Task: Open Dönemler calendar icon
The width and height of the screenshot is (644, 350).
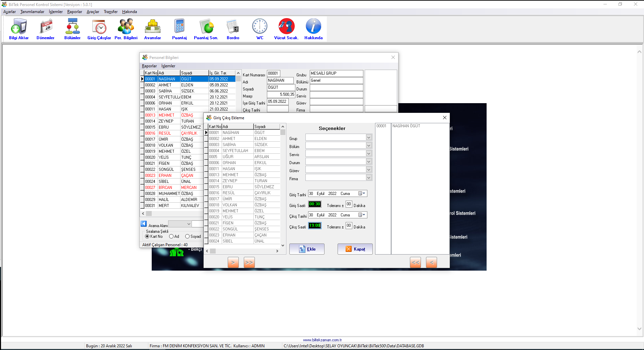Action: tap(46, 29)
